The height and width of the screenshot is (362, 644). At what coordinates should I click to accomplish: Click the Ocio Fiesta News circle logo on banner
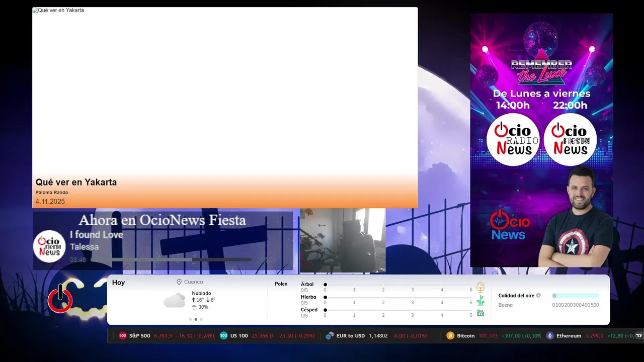pyautogui.click(x=570, y=139)
